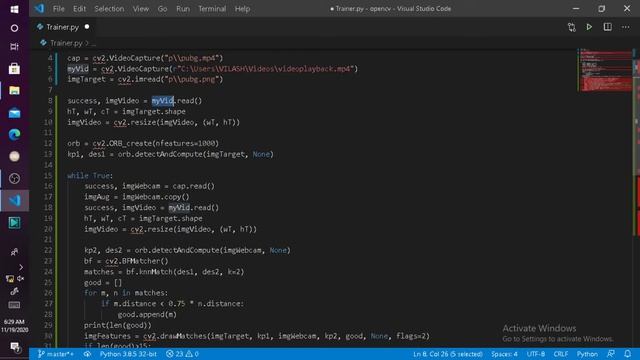Click the notifications bell in status bar
The width and height of the screenshot is (640, 360).
[627, 353]
